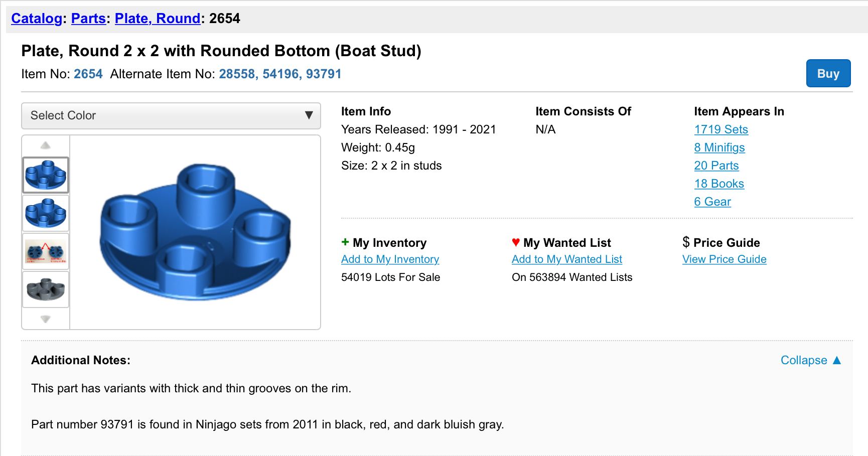Image resolution: width=868 pixels, height=456 pixels.
Task: Show the comparison thumbnail with red markings
Action: pyautogui.click(x=46, y=251)
